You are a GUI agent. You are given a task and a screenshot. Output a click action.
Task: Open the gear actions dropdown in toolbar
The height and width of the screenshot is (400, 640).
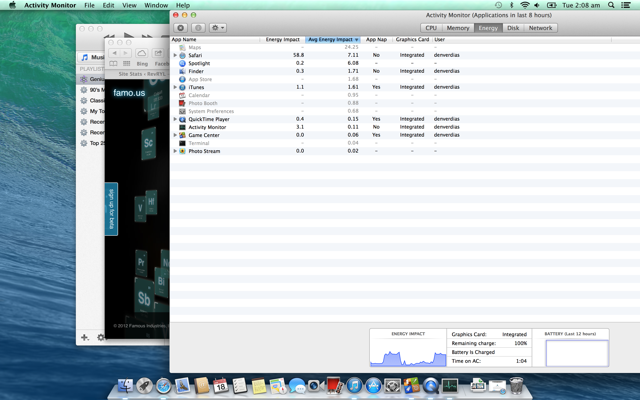(x=218, y=28)
